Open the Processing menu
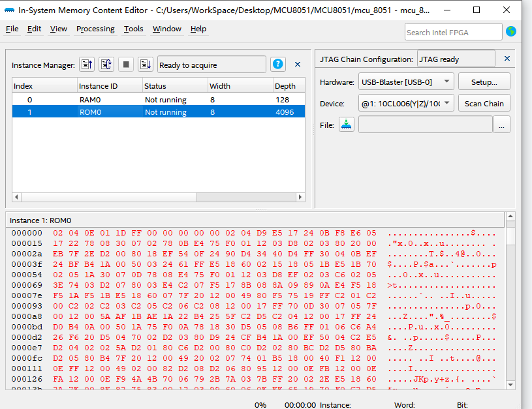This screenshot has height=409, width=532. pos(95,29)
